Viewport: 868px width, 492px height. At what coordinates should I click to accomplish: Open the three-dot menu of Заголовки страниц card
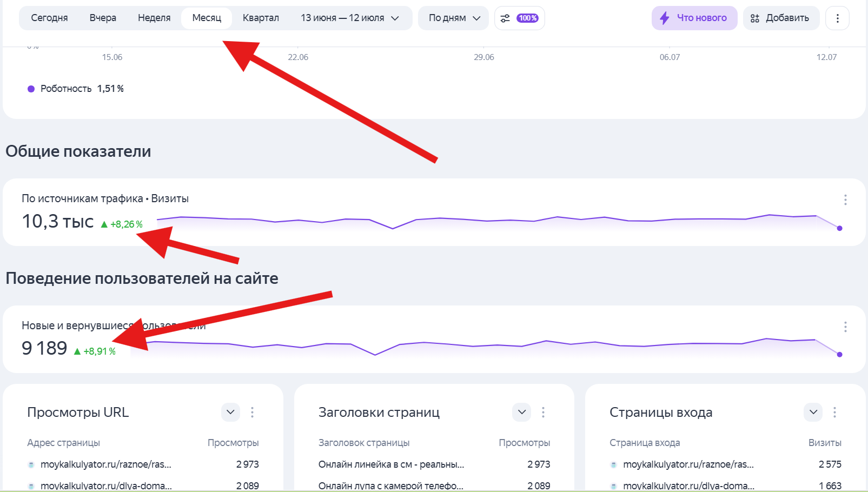coord(543,413)
